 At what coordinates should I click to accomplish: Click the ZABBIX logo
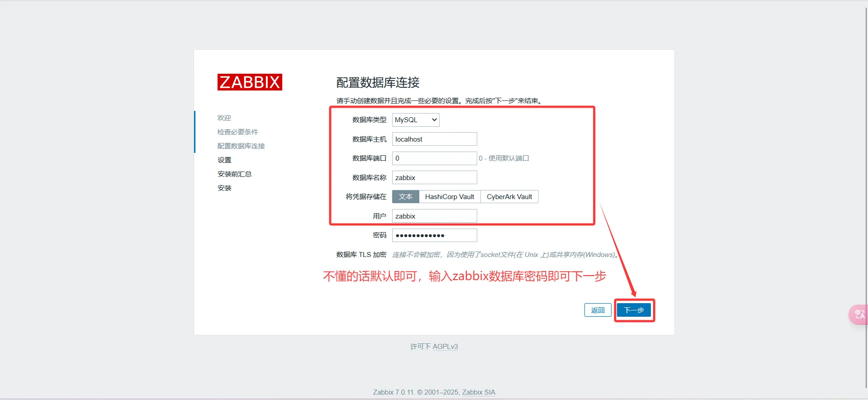(x=250, y=82)
